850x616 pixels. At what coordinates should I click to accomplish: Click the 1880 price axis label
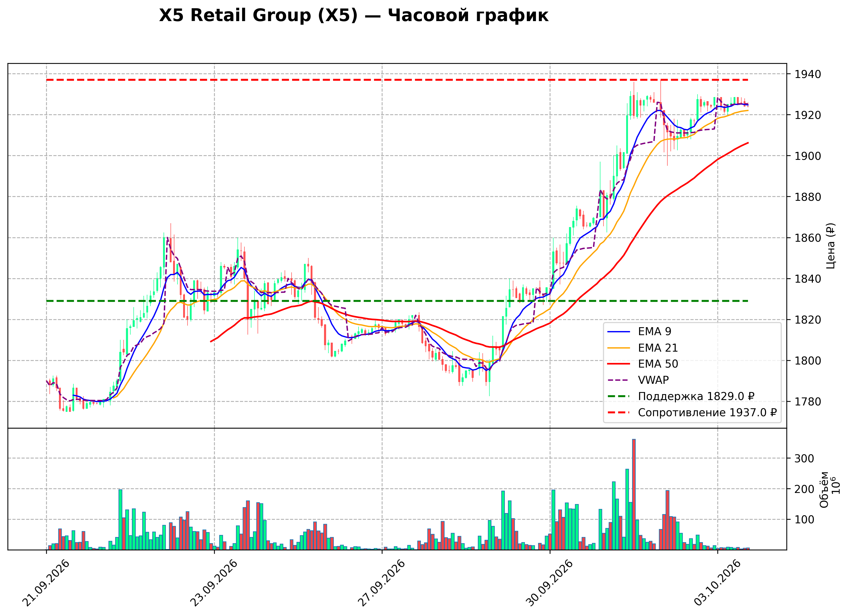coord(808,197)
